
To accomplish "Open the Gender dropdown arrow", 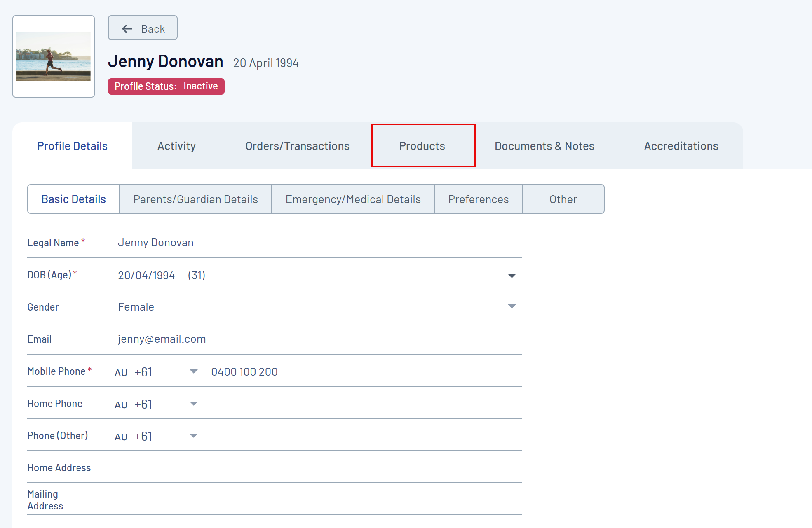I will point(512,306).
